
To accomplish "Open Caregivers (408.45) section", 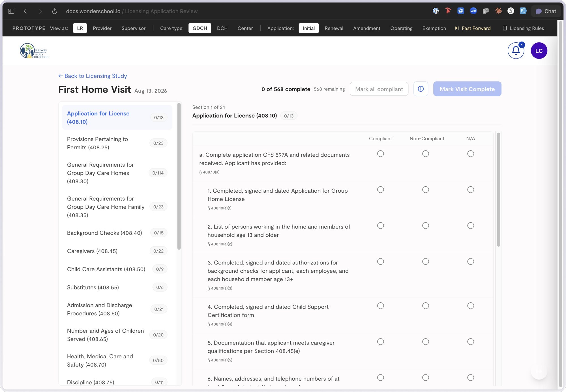I will coord(117,251).
